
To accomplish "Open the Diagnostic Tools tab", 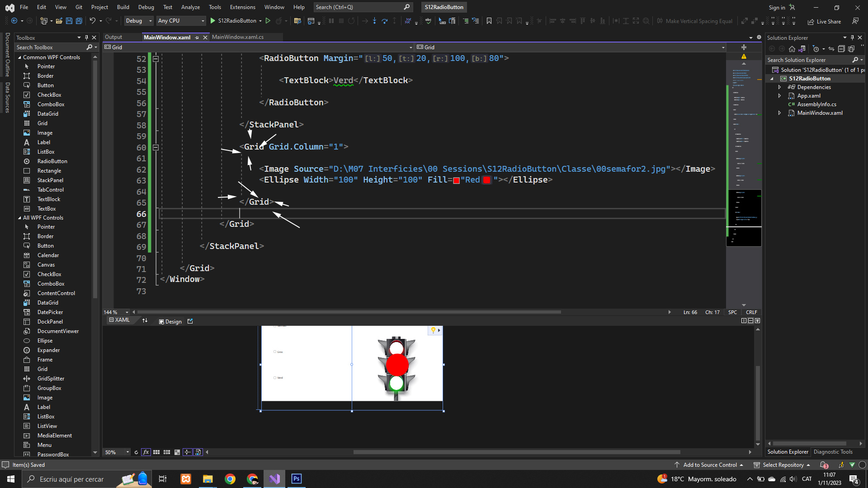I will point(833,452).
